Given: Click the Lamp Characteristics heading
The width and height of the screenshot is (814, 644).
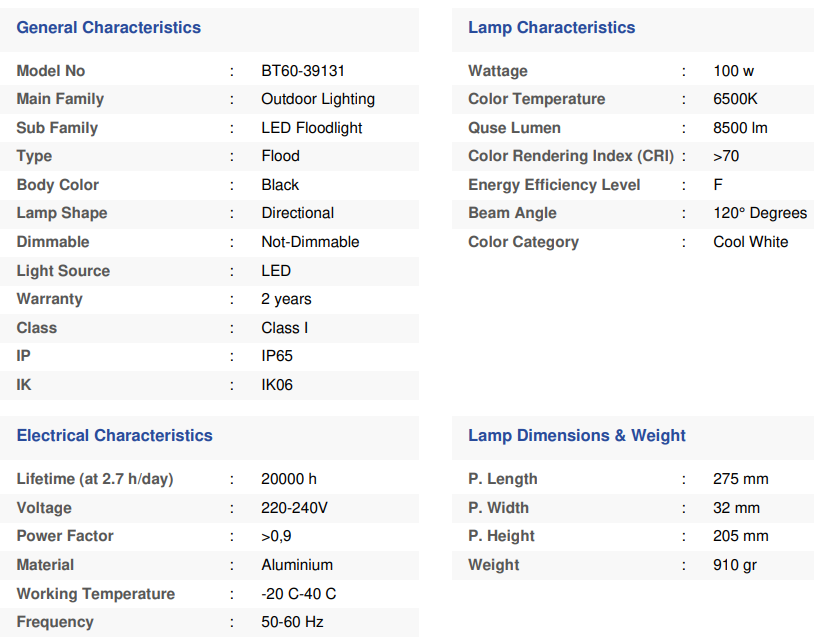Looking at the screenshot, I should coord(551,28).
